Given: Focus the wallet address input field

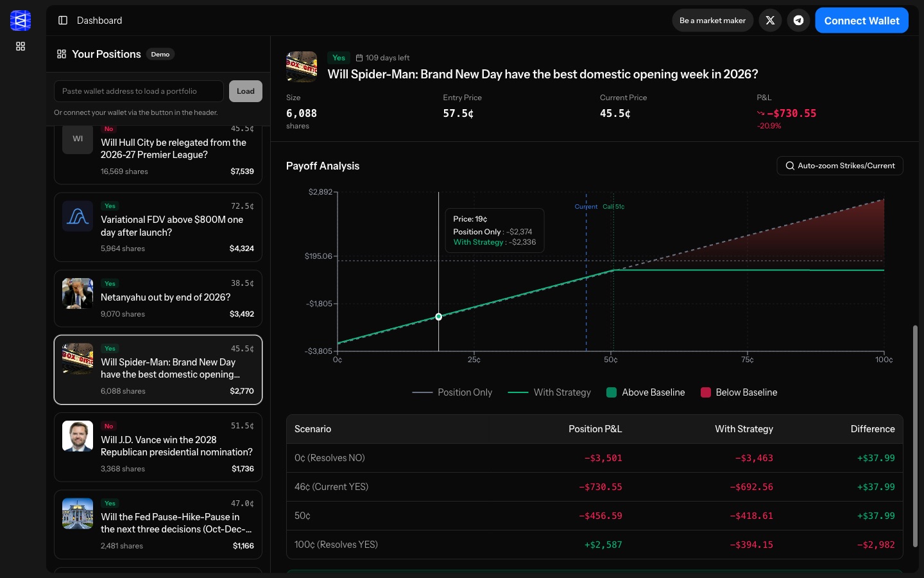Looking at the screenshot, I should (x=139, y=91).
